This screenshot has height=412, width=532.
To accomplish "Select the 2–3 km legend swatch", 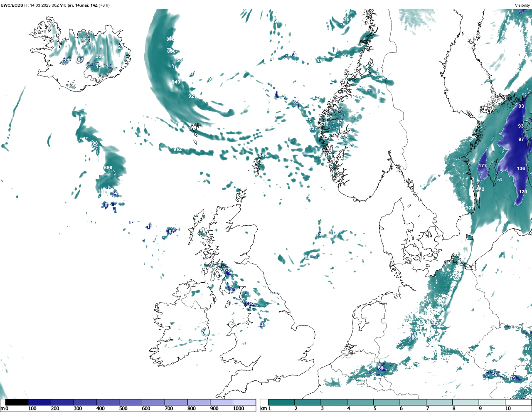I will [x=308, y=402].
